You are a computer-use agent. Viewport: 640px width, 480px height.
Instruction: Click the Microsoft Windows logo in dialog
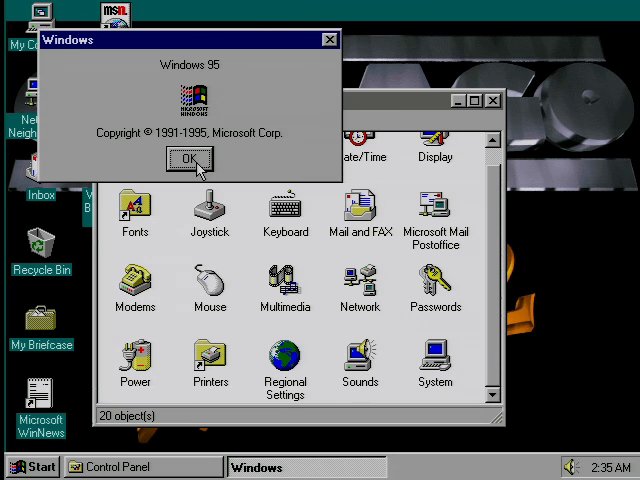[x=194, y=100]
